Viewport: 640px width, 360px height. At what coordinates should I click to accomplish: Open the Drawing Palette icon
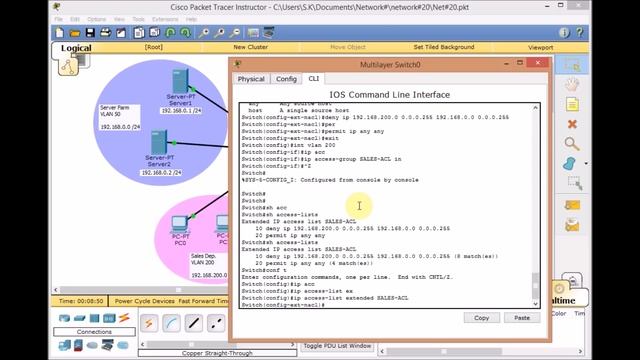(253, 33)
